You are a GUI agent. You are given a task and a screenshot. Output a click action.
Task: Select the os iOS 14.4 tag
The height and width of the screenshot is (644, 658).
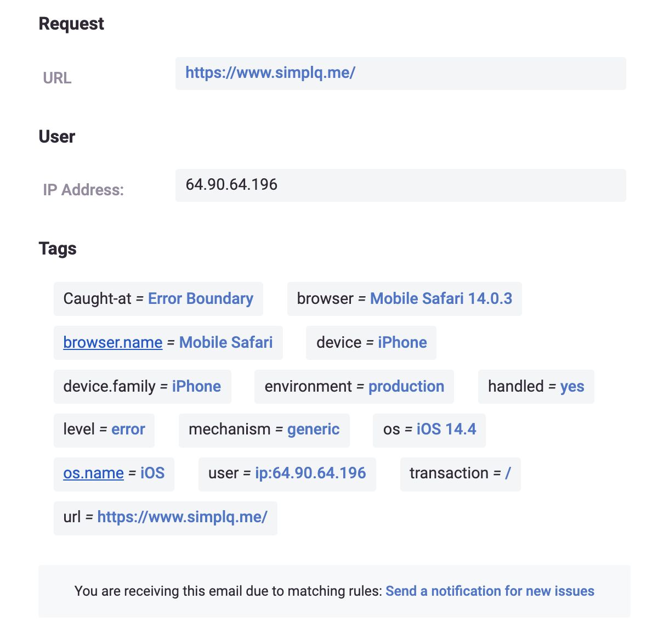pos(429,430)
